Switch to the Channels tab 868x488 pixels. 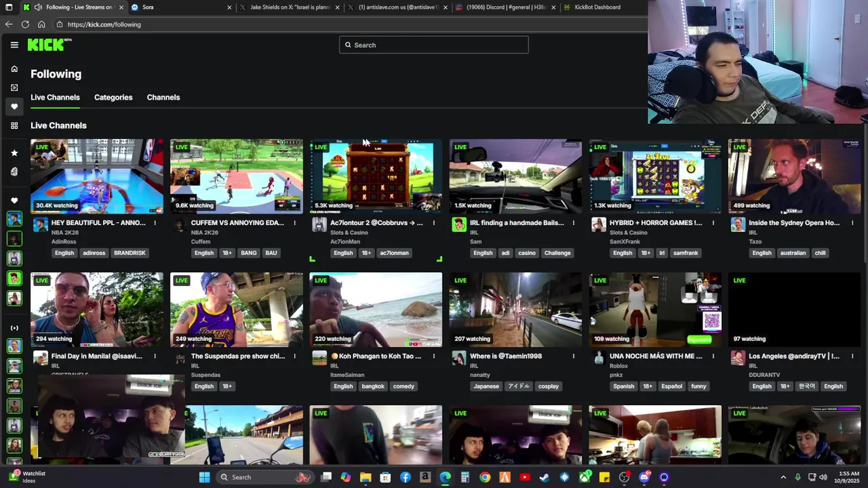[x=163, y=98]
